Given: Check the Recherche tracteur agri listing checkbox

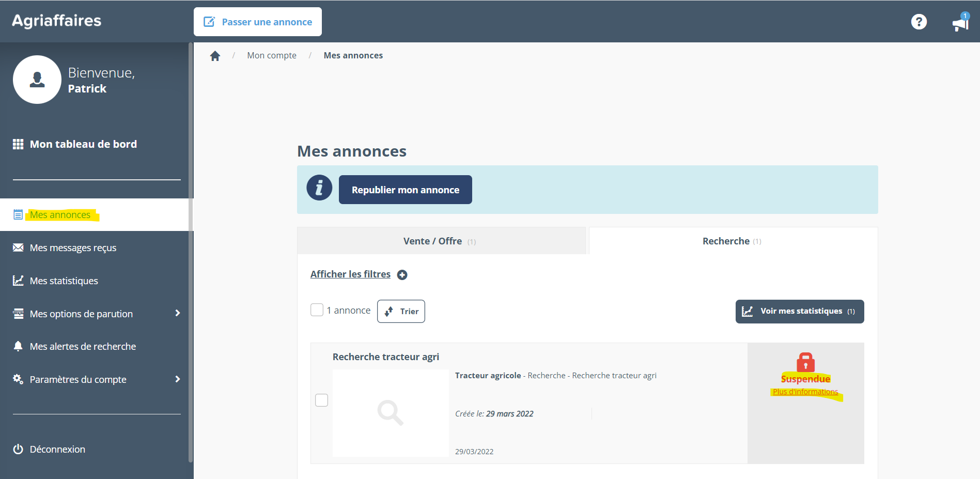Looking at the screenshot, I should pos(321,400).
